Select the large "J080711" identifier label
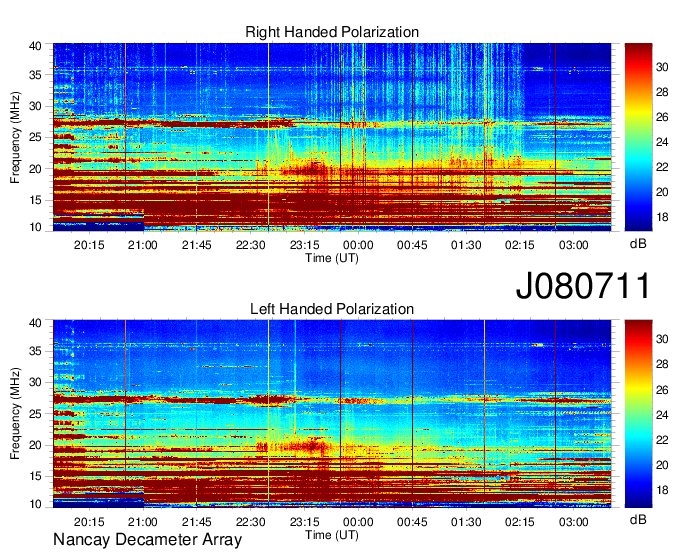Viewport: 680px width, 552px height. point(583,285)
